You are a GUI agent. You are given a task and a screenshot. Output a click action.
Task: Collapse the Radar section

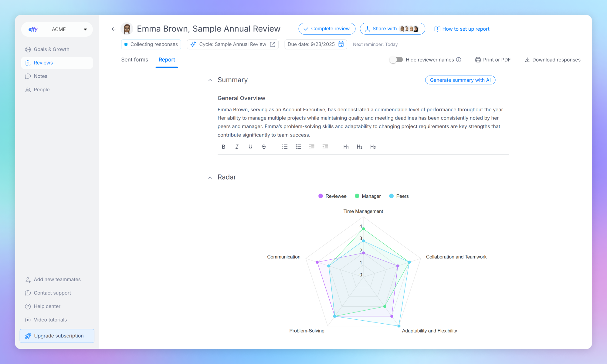click(210, 177)
